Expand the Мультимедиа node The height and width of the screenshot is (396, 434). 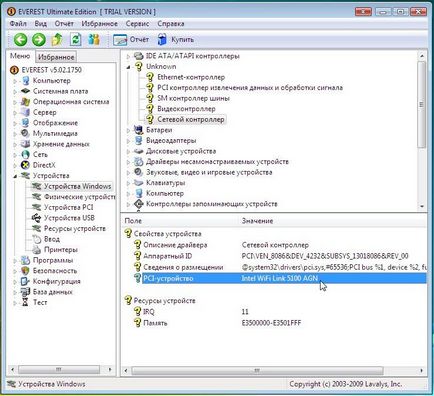pos(15,134)
